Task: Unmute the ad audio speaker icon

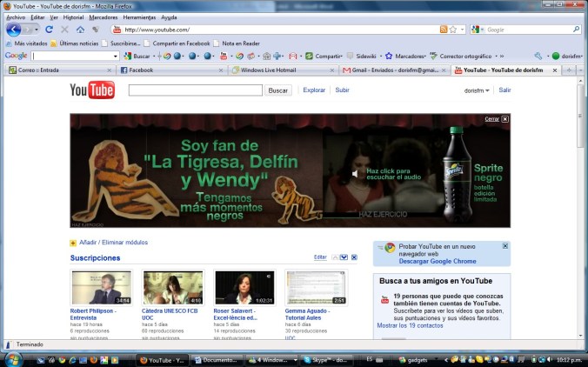Action: 354,173
